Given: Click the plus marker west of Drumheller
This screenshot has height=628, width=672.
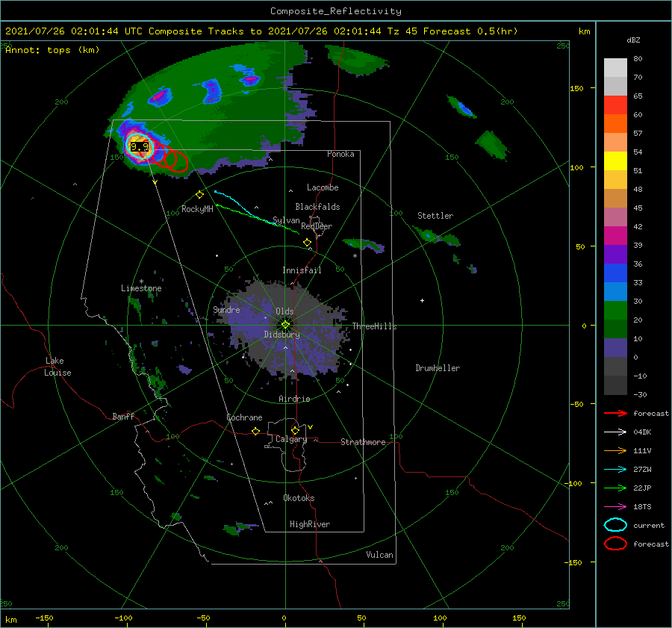Looking at the screenshot, I should tap(422, 300).
